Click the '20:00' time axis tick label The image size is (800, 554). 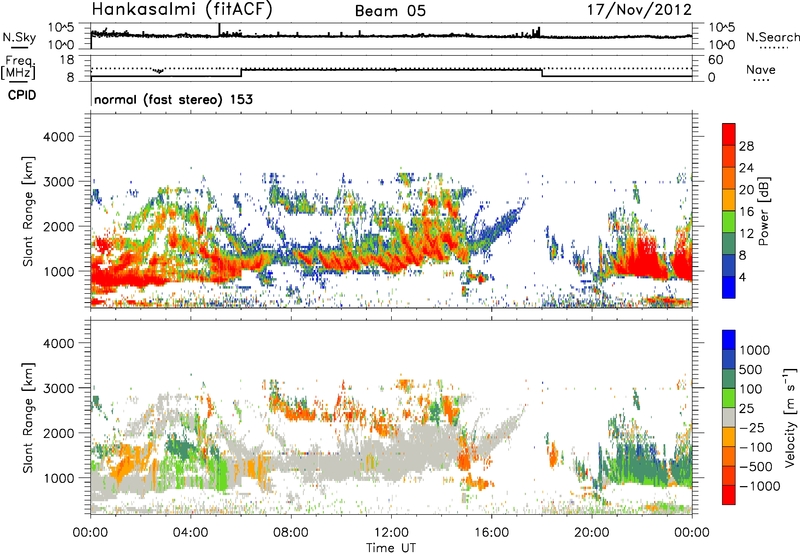coord(592,533)
